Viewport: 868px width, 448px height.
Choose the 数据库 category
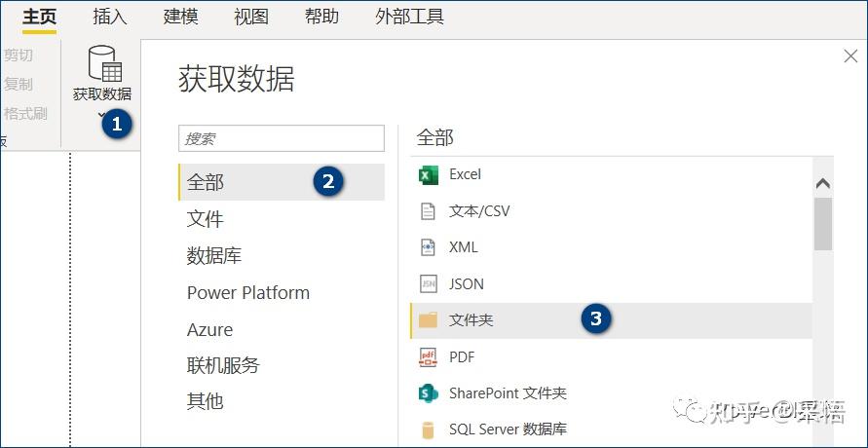(214, 256)
